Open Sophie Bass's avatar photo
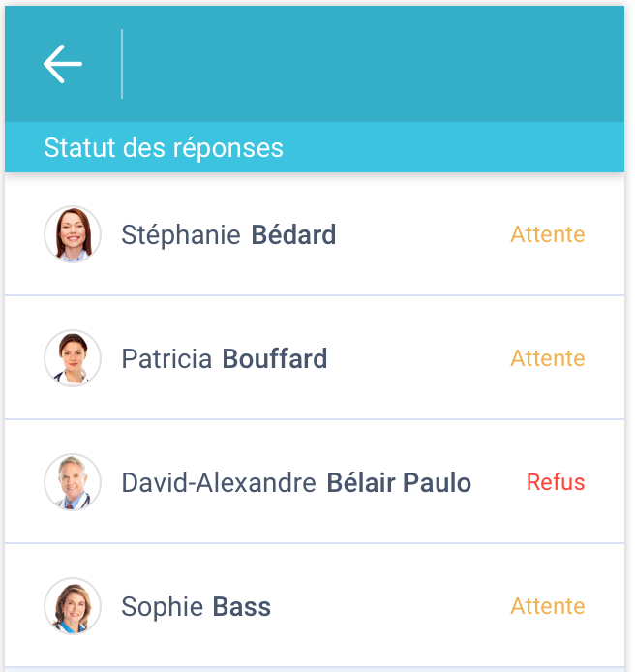This screenshot has width=635, height=672. (73, 606)
